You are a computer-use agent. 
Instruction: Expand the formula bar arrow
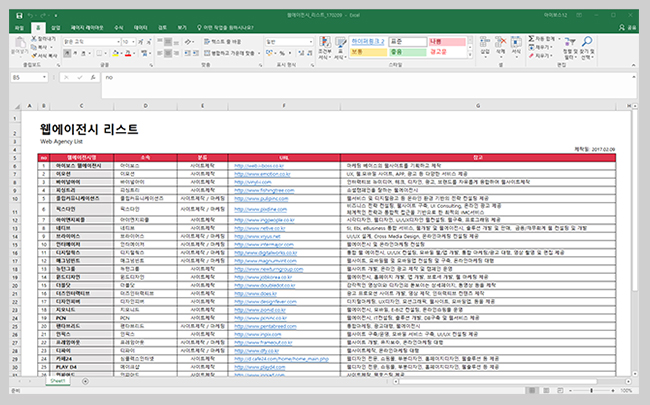click(633, 77)
